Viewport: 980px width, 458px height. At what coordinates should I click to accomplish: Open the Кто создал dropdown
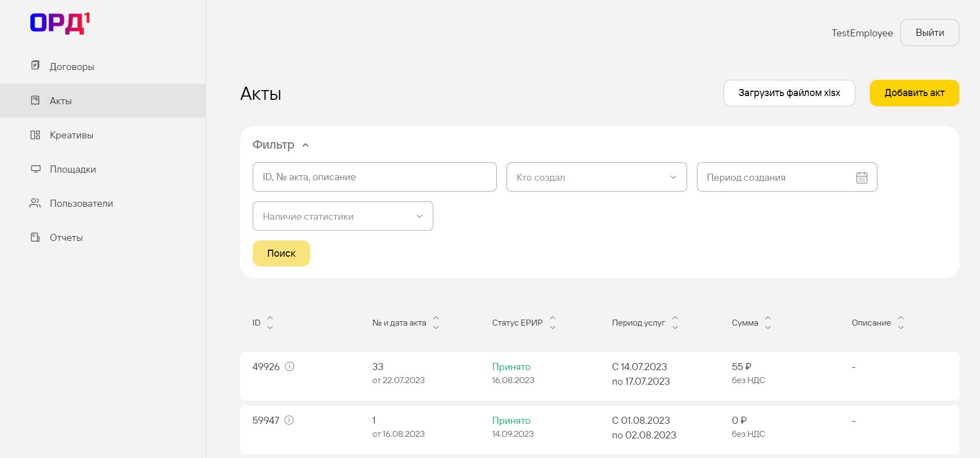click(597, 177)
